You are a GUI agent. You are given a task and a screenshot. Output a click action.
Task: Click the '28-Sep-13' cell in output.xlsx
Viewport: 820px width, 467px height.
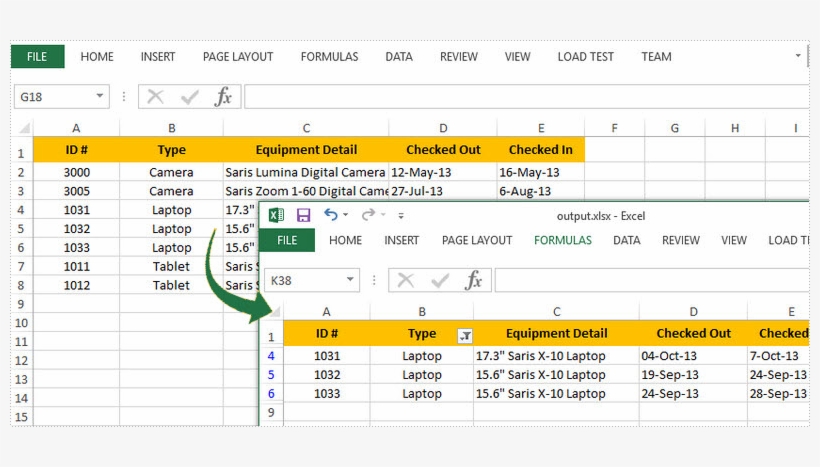pyautogui.click(x=778, y=393)
